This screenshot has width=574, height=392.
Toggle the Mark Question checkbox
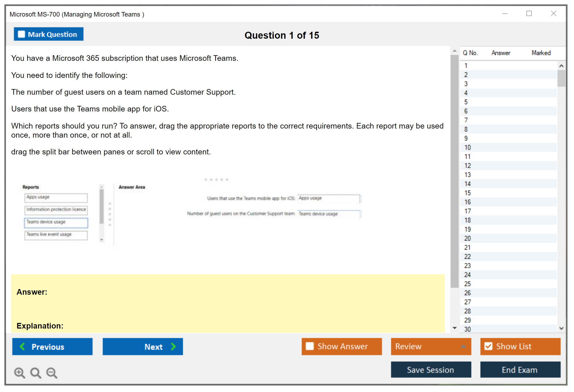click(x=21, y=34)
